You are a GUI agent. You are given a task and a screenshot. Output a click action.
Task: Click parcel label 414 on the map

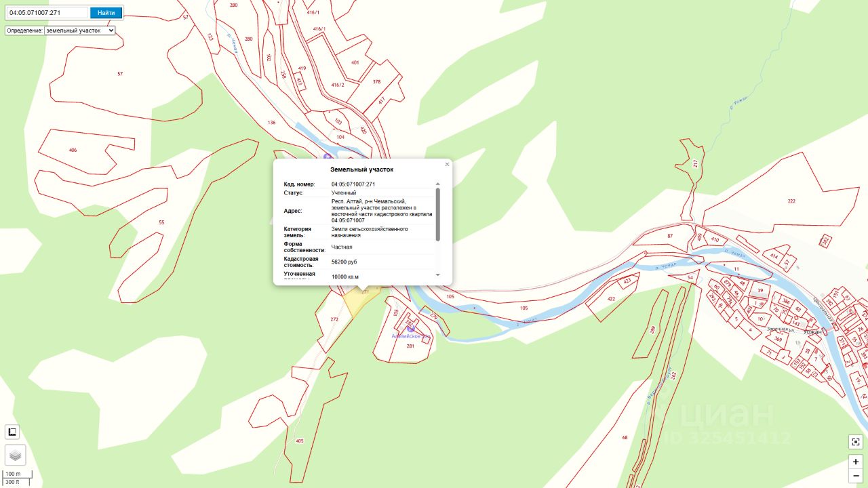click(x=774, y=256)
